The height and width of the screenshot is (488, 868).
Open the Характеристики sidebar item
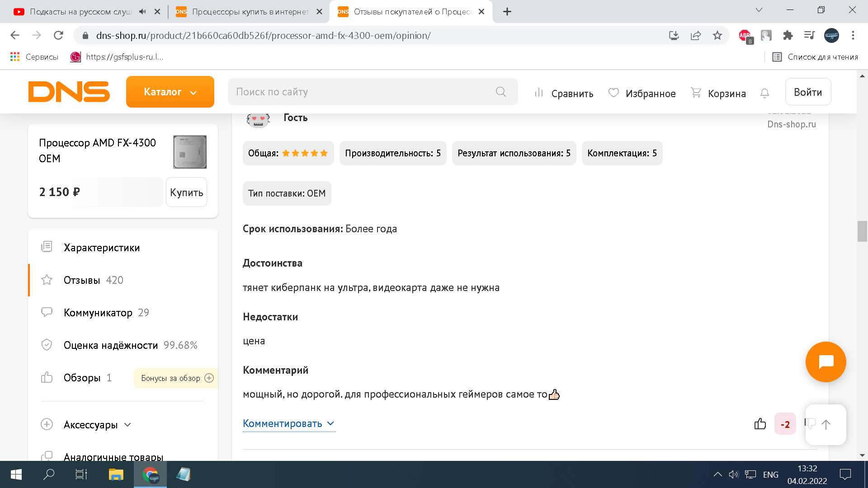102,248
